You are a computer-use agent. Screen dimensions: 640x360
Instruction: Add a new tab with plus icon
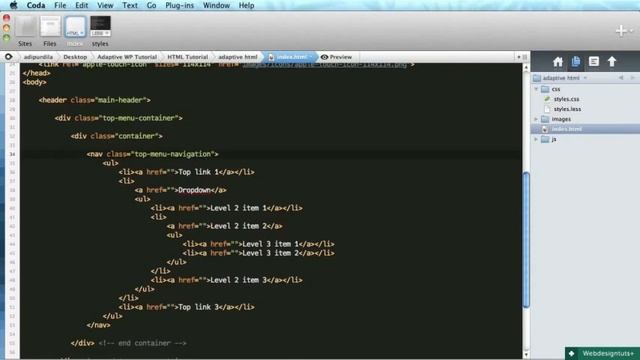[x=621, y=31]
